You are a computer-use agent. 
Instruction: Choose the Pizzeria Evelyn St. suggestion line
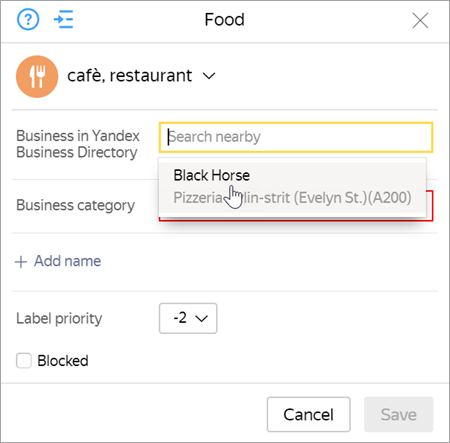(292, 198)
